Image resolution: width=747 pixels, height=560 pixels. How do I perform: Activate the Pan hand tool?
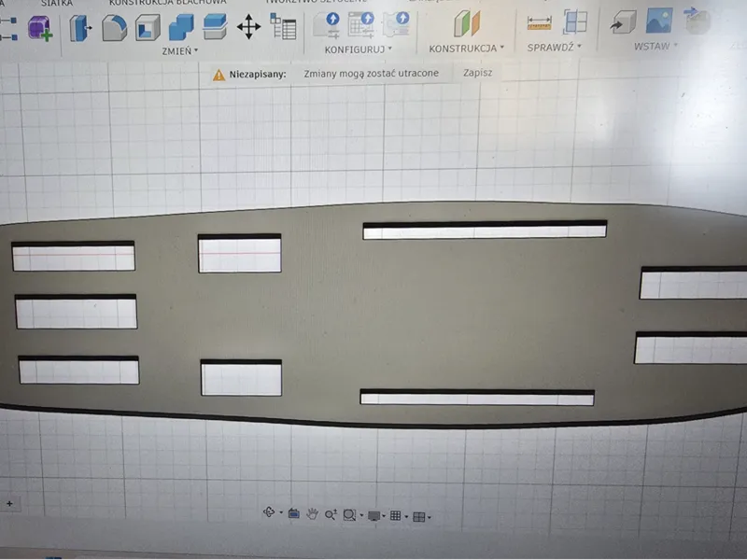pyautogui.click(x=312, y=514)
